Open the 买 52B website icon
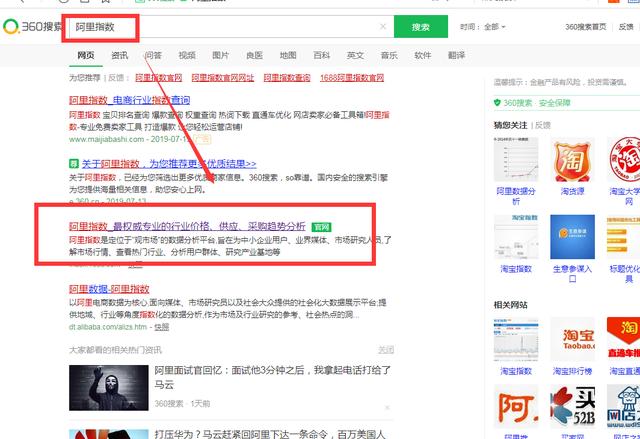The image size is (640, 439). [572, 406]
